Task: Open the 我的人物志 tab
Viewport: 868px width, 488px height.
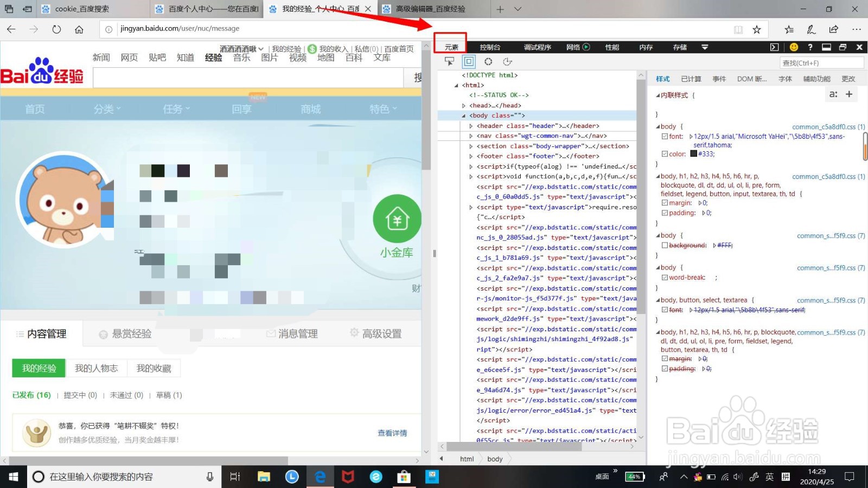Action: pos(96,369)
